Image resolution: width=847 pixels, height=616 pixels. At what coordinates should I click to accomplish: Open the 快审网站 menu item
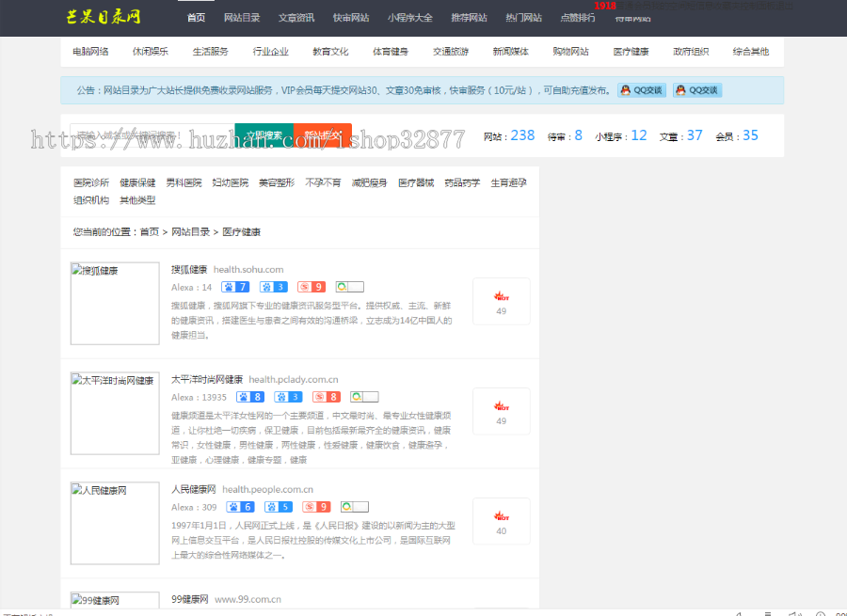(351, 18)
